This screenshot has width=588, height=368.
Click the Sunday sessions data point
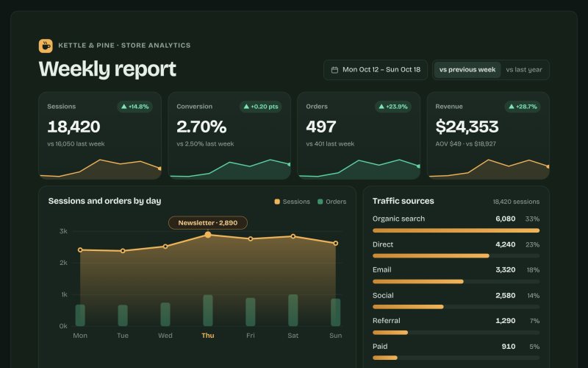[x=336, y=244]
